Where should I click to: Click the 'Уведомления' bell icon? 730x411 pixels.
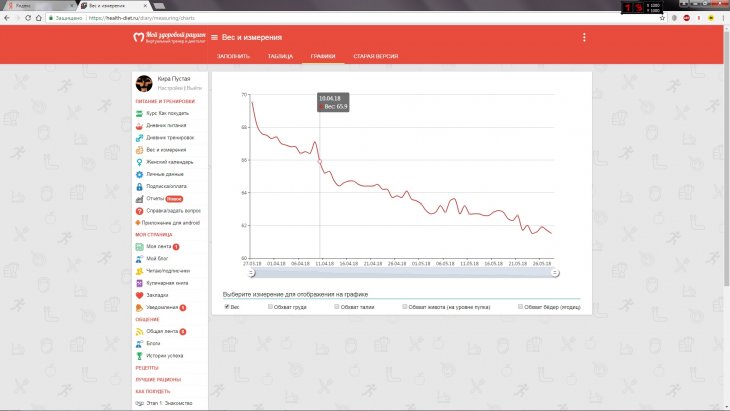(139, 307)
